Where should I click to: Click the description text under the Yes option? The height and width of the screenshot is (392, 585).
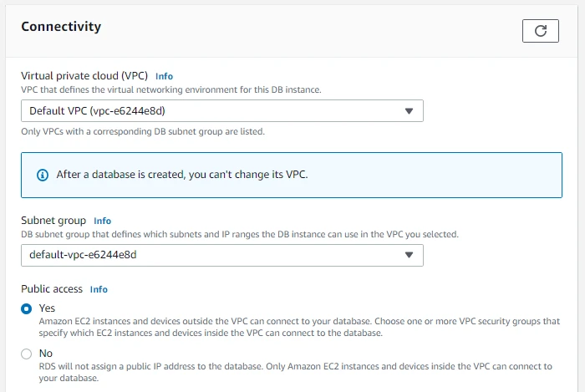(299, 327)
